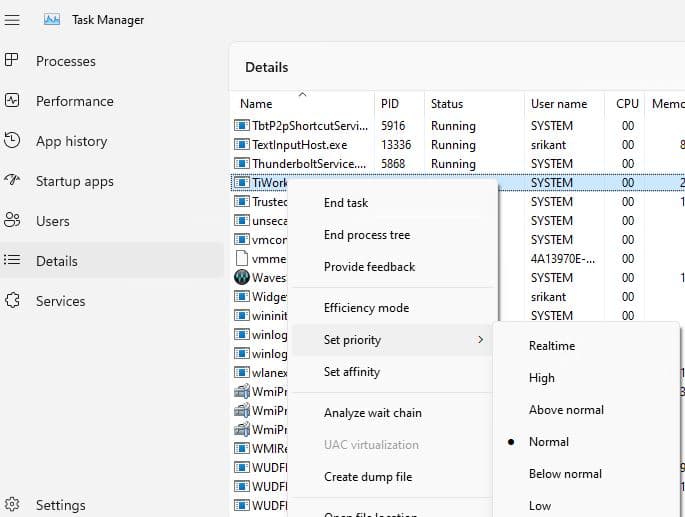
Task: Sort by the Name column header
Action: click(256, 104)
